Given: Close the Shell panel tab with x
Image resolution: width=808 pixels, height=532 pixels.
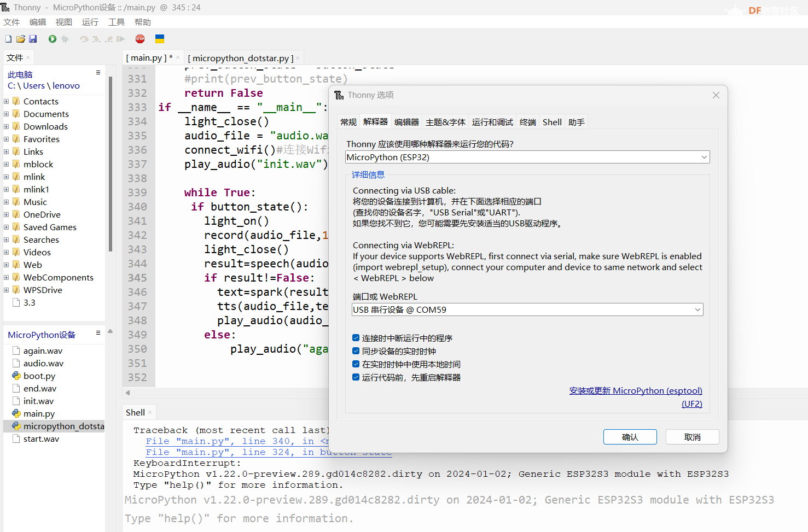Looking at the screenshot, I should pyautogui.click(x=150, y=412).
